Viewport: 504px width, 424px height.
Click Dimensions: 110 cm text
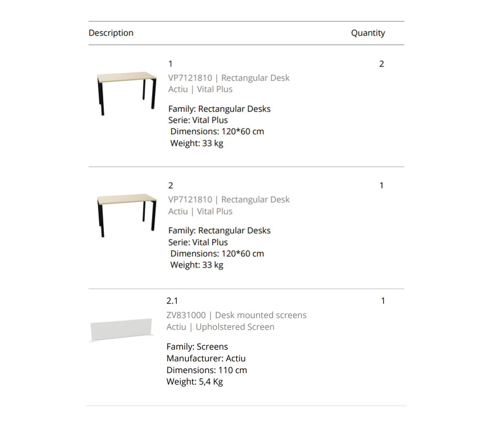point(207,370)
